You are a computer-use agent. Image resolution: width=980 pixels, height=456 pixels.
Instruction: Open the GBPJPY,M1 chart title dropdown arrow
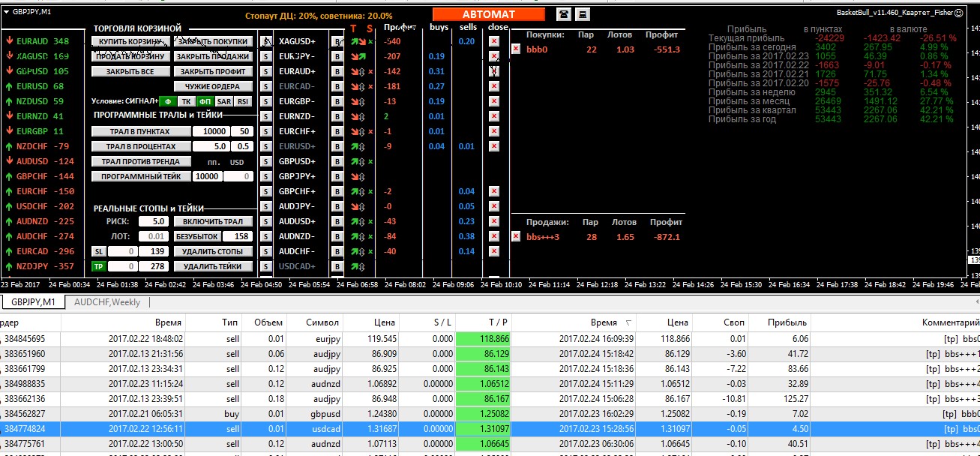coord(7,13)
